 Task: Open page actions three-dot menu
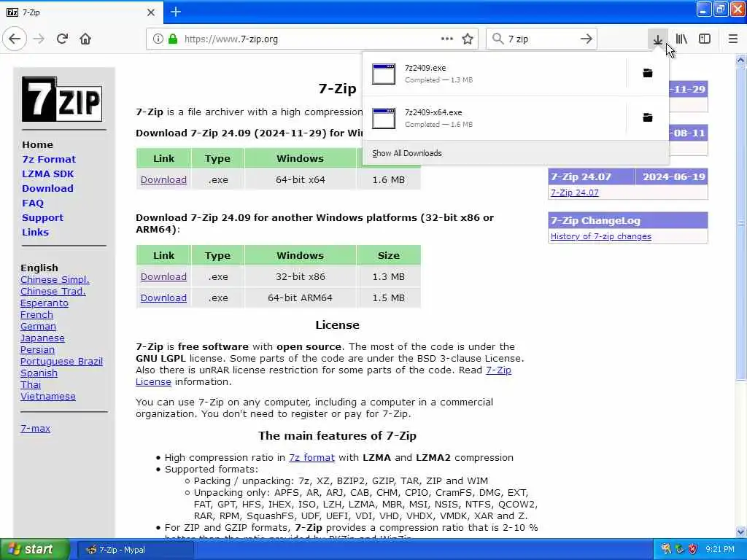(447, 39)
